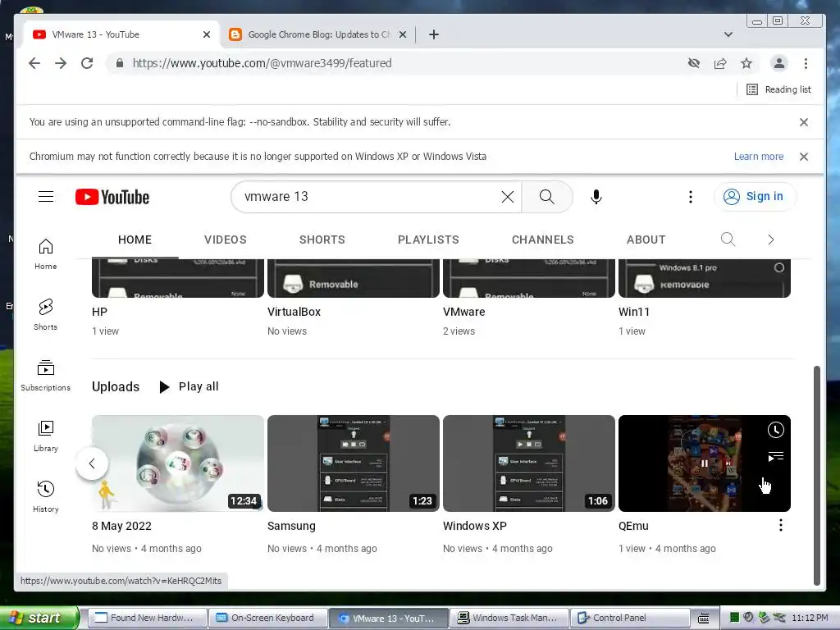Add QEmu video to Watch later
The height and width of the screenshot is (630, 840).
click(x=776, y=430)
